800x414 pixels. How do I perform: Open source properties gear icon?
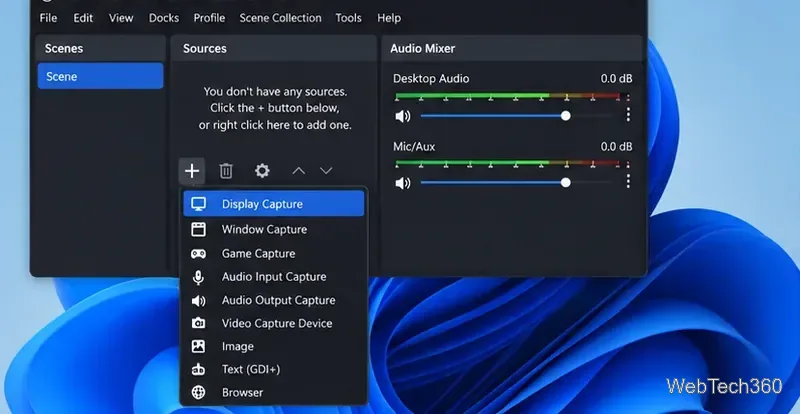click(262, 171)
